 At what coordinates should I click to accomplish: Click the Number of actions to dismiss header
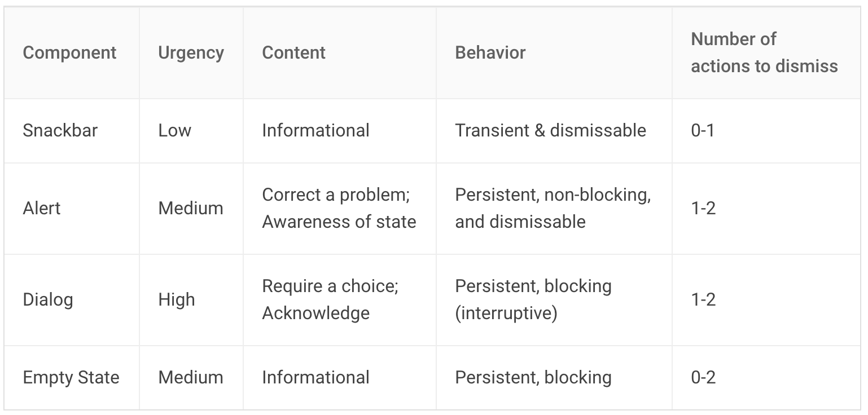(764, 52)
